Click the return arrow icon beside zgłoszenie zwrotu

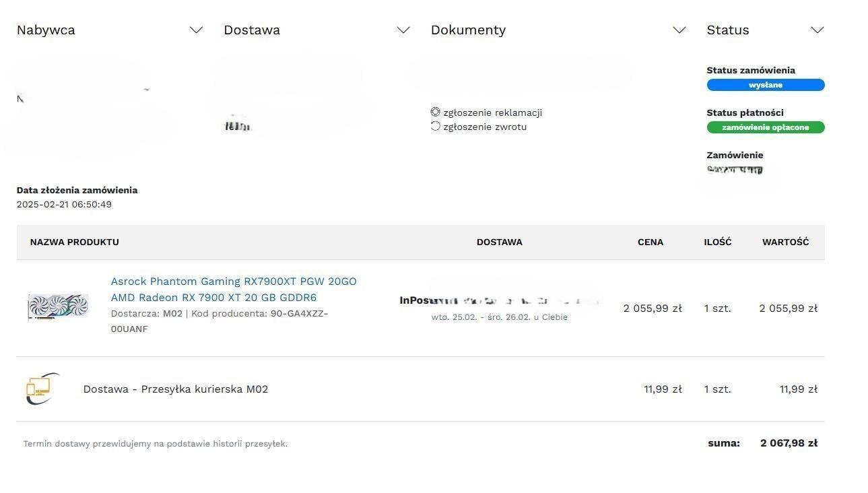[x=435, y=127]
